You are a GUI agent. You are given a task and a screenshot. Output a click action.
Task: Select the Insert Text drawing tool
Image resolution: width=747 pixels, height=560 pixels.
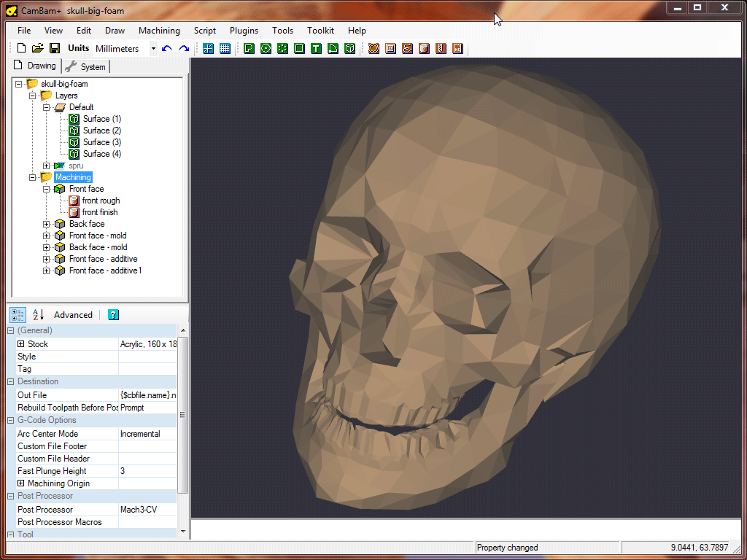(x=316, y=49)
